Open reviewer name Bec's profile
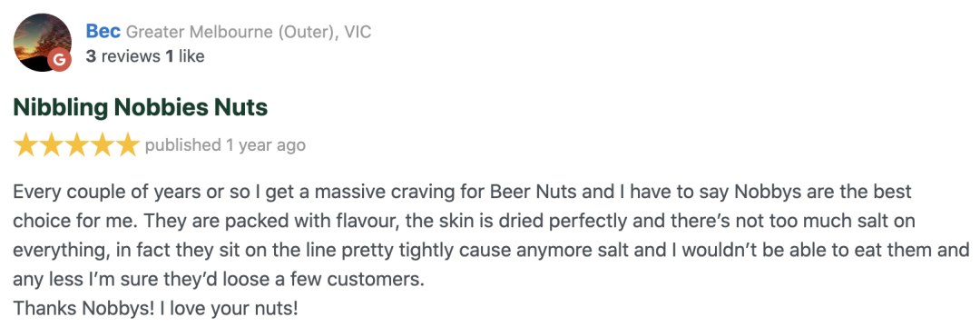This screenshot has width=980, height=327. (x=103, y=31)
